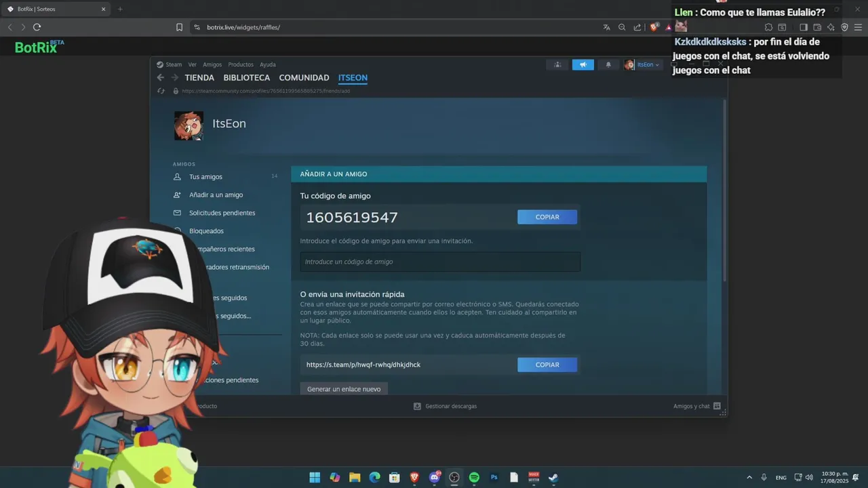Open Discord from the taskbar
868x488 pixels.
tap(435, 477)
